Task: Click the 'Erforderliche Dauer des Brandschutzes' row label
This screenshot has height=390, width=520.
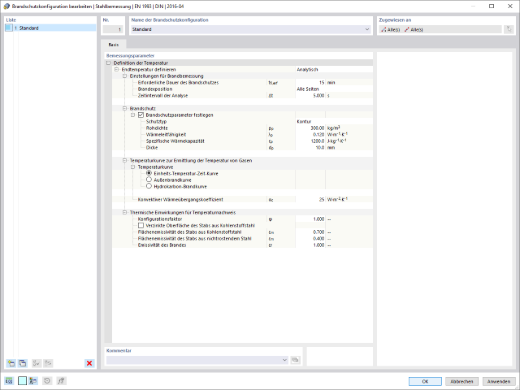Action: click(178, 82)
